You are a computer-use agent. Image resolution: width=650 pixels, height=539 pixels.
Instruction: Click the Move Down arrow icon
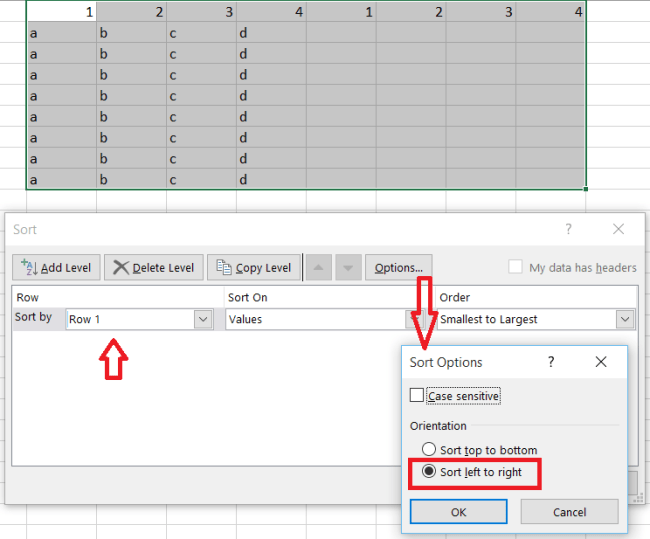[347, 268]
